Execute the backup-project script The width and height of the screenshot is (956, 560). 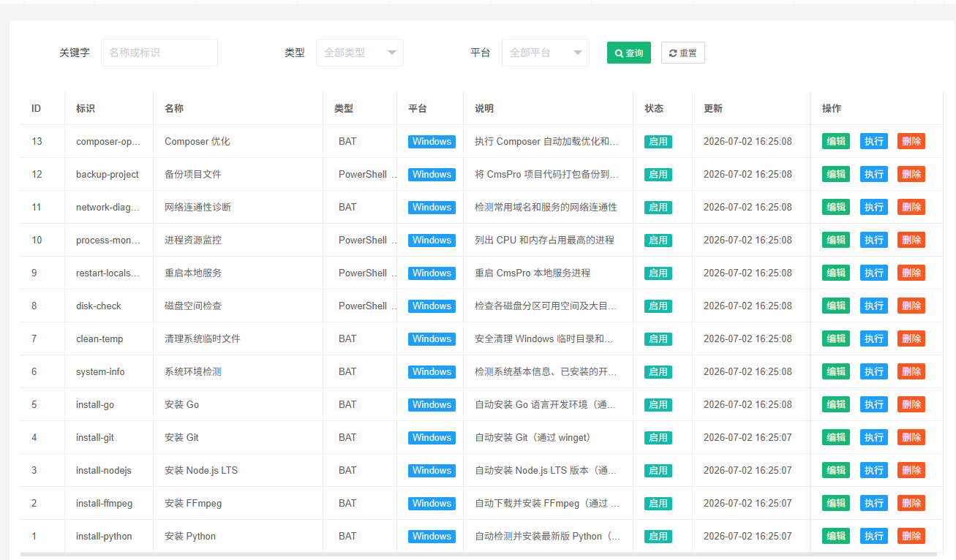874,174
